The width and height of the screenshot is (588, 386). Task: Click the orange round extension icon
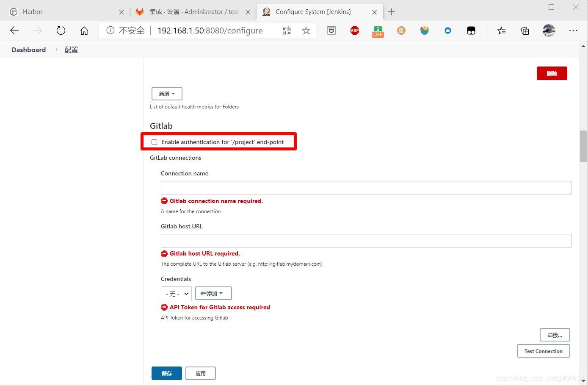click(x=401, y=31)
